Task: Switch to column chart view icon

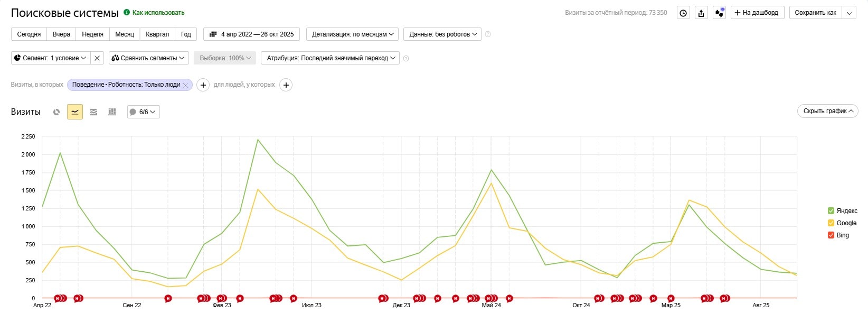Action: coord(112,112)
